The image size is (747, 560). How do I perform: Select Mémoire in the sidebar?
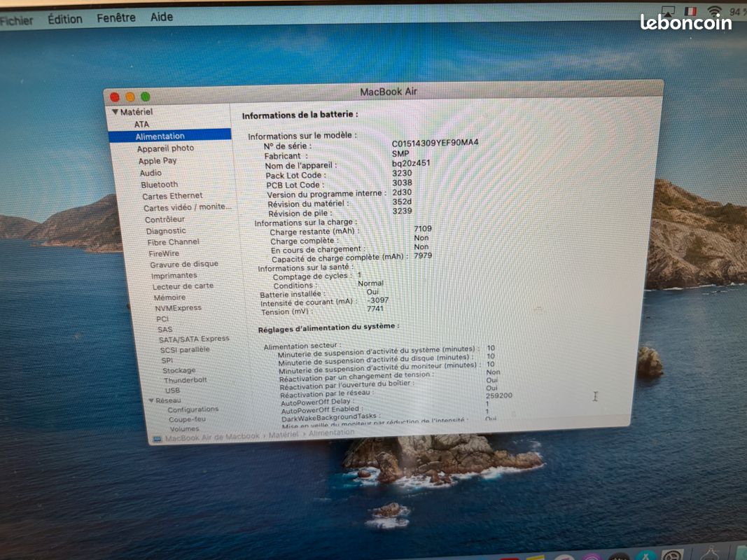click(169, 297)
